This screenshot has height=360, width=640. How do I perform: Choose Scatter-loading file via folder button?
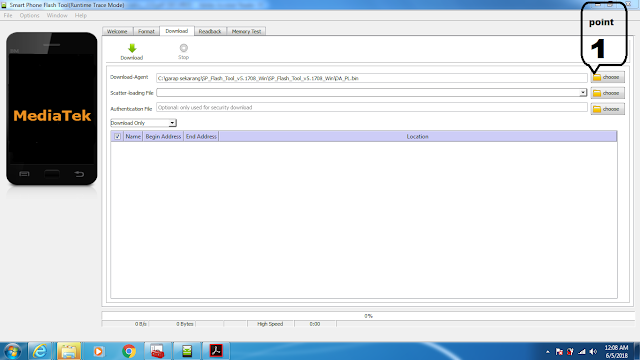click(607, 93)
